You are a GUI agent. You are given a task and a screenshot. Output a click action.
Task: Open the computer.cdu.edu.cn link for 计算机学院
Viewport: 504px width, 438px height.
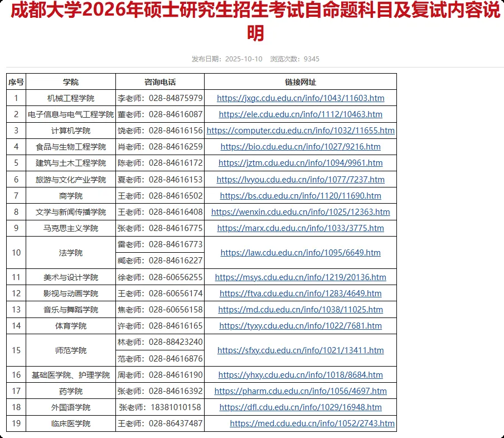click(301, 131)
